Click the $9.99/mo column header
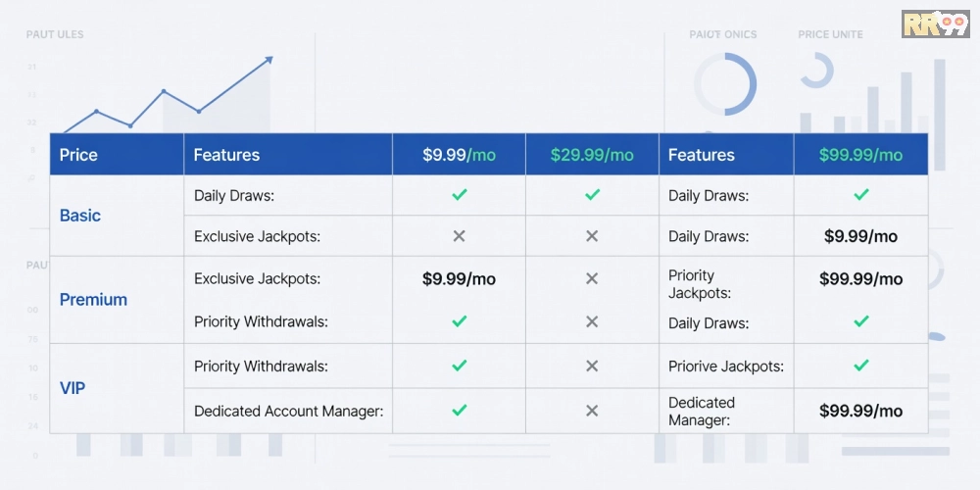 (459, 155)
